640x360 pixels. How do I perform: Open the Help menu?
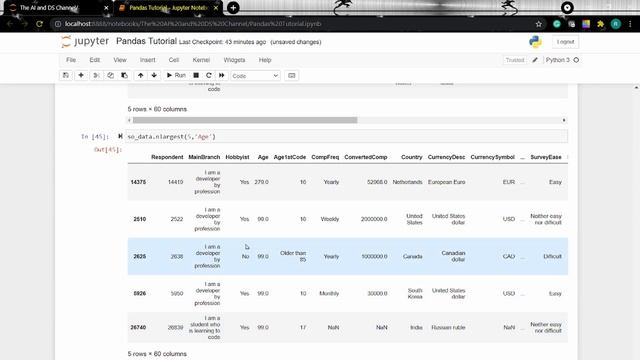point(265,60)
